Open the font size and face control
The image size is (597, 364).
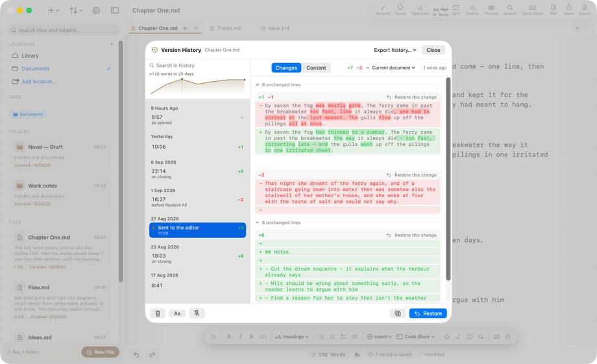tap(441, 12)
